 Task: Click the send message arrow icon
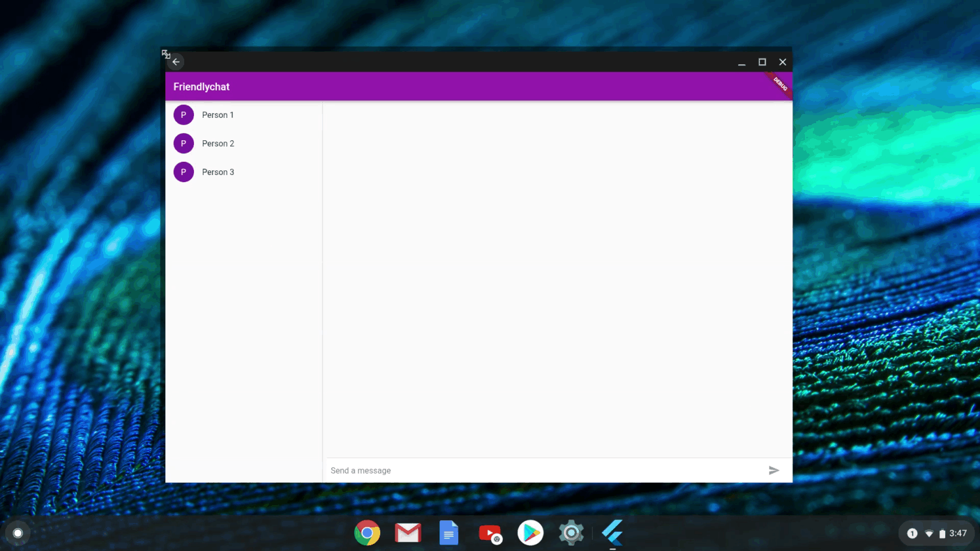774,470
